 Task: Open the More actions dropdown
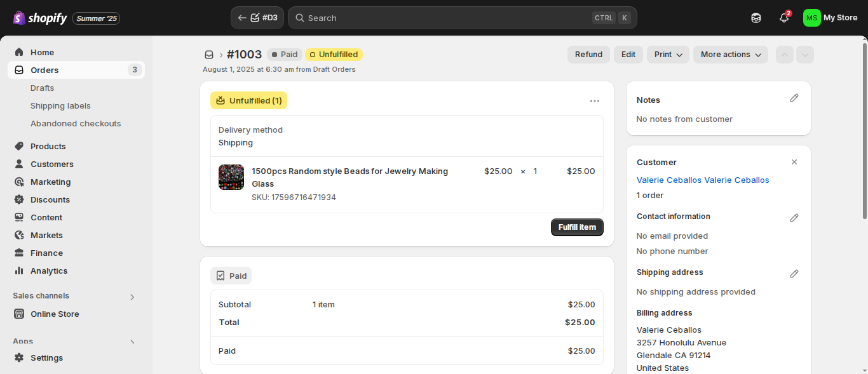point(731,55)
